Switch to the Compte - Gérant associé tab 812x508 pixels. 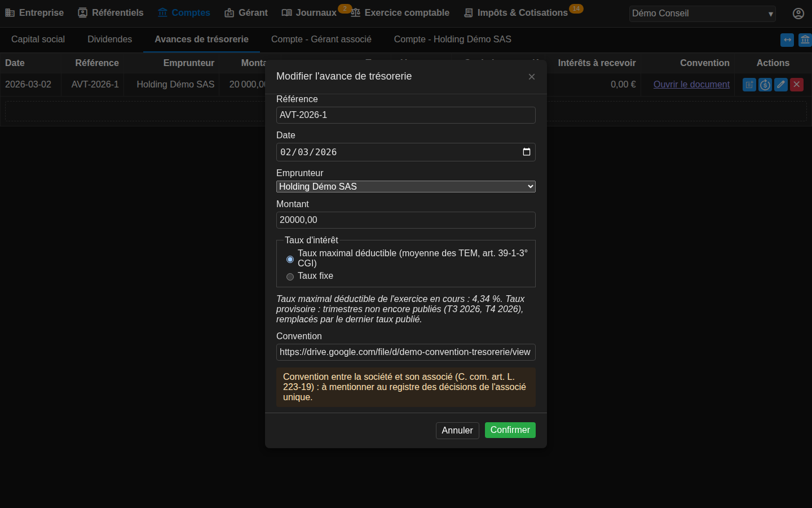(x=321, y=40)
